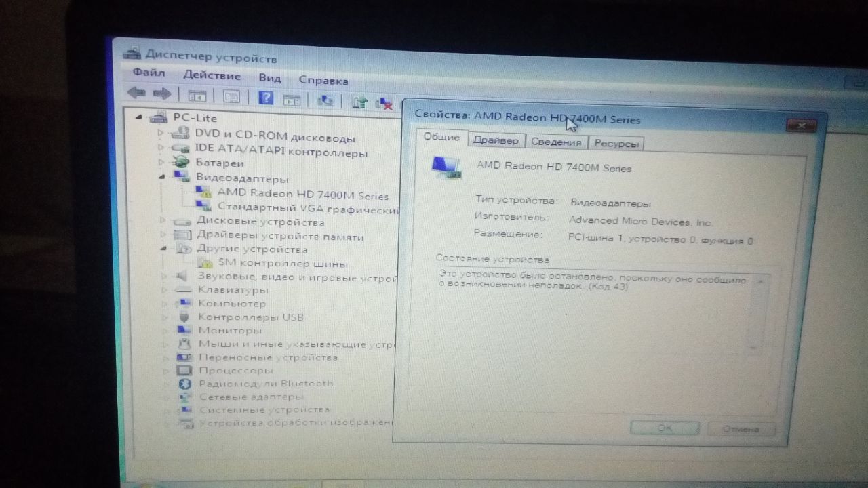Open the Properties sheet toolbar icon
The image size is (868, 488).
(231, 96)
